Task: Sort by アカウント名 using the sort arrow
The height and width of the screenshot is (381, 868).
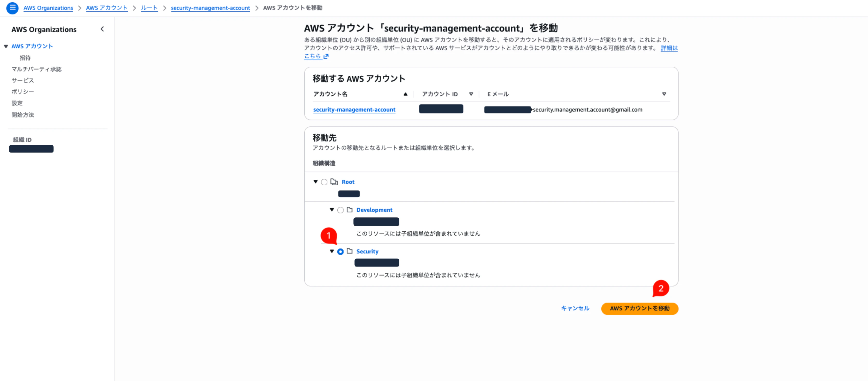Action: (x=405, y=94)
